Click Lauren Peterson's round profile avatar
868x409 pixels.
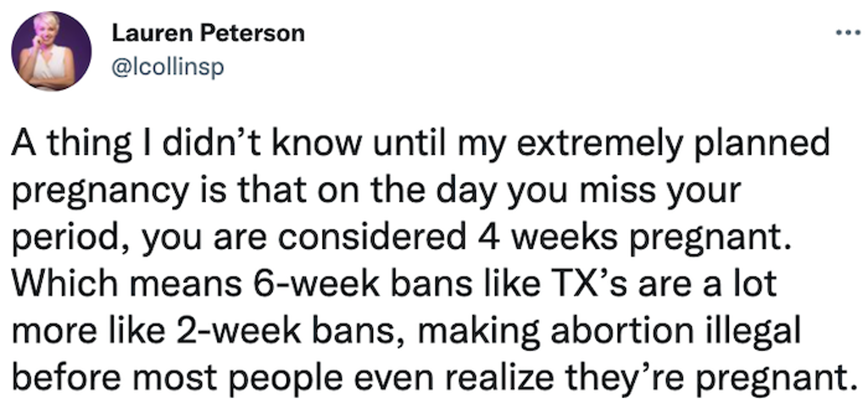coord(51,51)
